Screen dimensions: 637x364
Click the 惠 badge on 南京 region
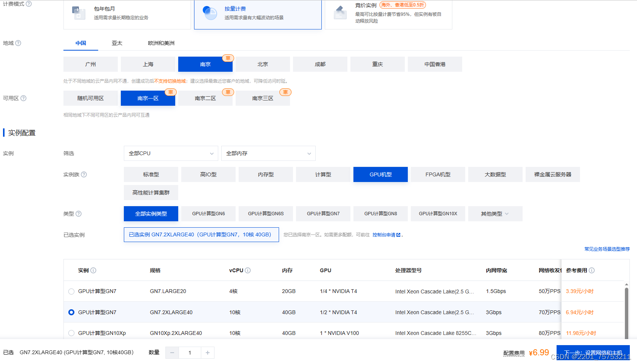tap(228, 58)
